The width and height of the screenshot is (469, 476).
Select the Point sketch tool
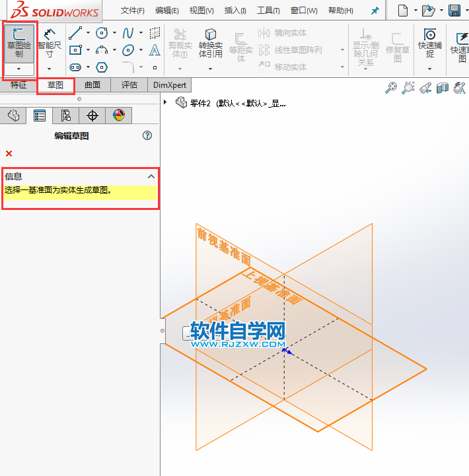(155, 67)
